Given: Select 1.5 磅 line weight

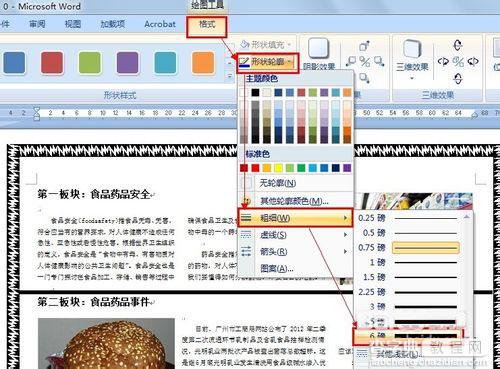Looking at the screenshot, I should click(409, 277).
